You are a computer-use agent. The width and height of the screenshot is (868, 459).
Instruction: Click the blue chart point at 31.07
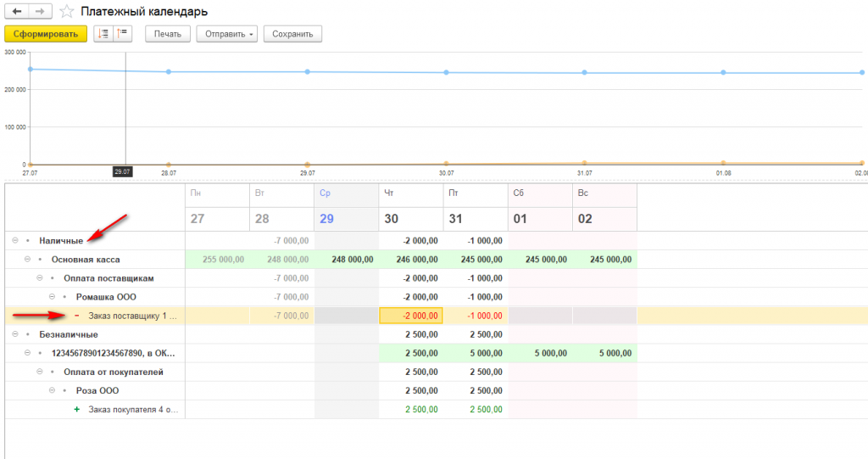pyautogui.click(x=585, y=73)
